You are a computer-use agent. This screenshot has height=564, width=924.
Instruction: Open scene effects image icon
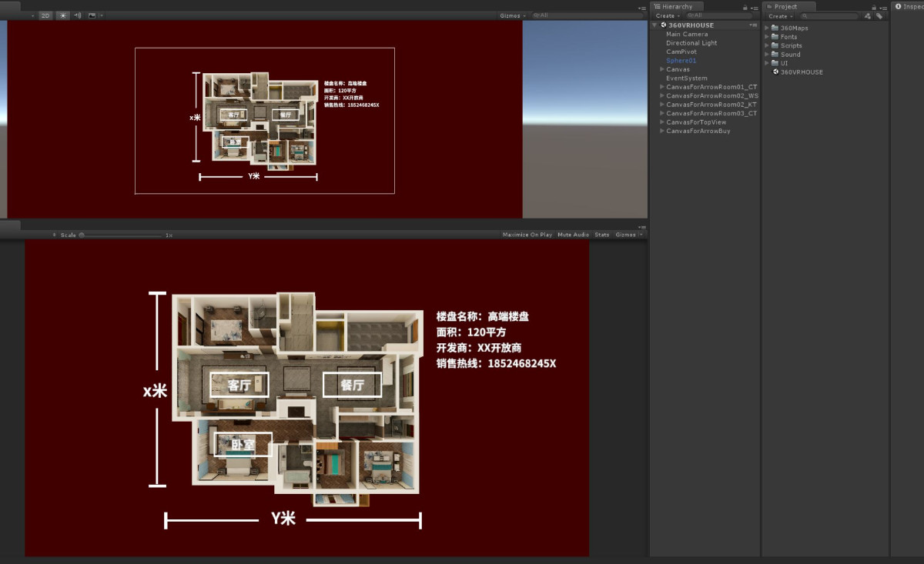point(92,15)
